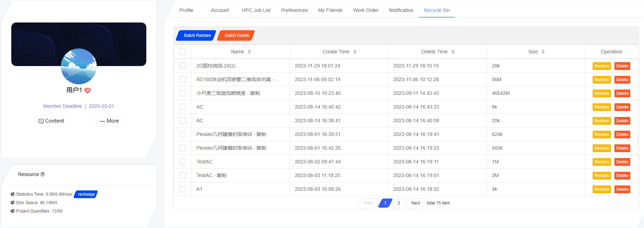Delete the 56M RD180 item

[622, 80]
